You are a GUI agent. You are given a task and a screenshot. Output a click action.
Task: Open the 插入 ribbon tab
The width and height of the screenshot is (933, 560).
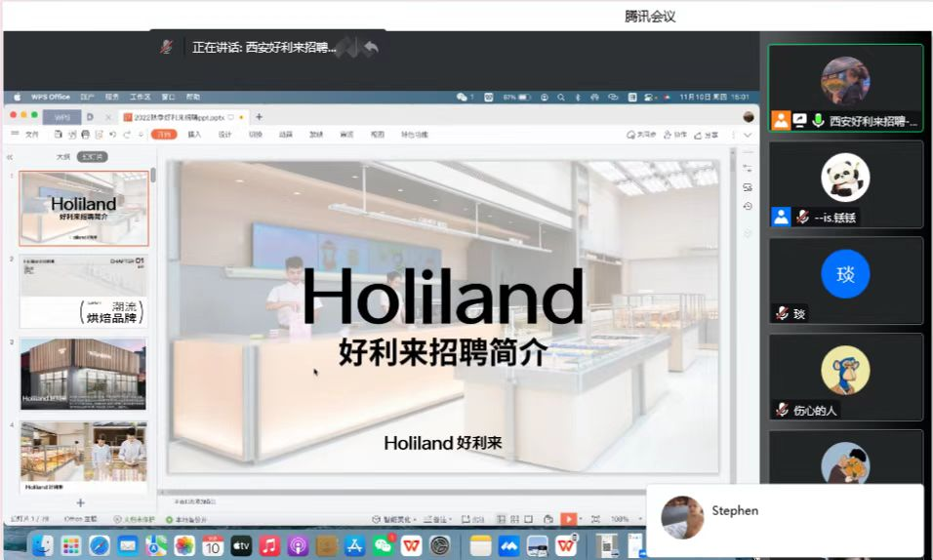194,135
